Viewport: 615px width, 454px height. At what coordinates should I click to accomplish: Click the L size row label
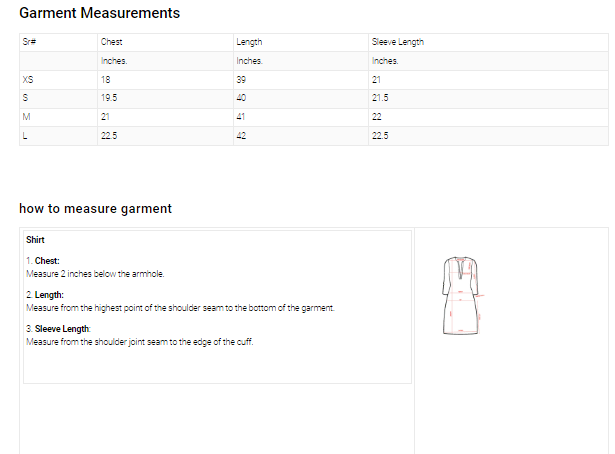pyautogui.click(x=24, y=136)
